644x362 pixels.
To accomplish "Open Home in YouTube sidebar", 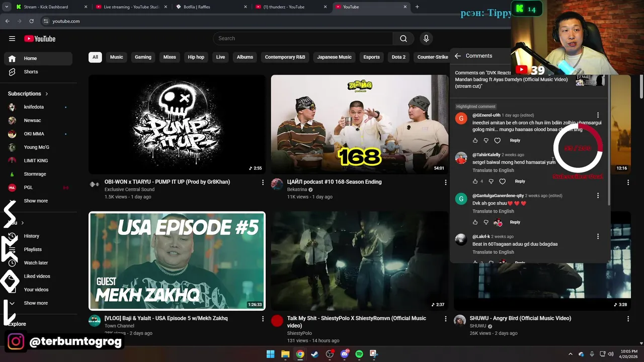I will (x=38, y=58).
